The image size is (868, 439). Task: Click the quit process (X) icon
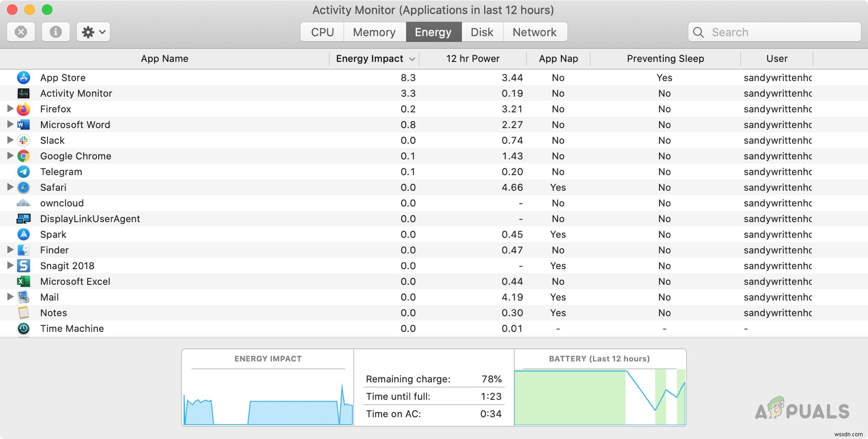pyautogui.click(x=20, y=32)
